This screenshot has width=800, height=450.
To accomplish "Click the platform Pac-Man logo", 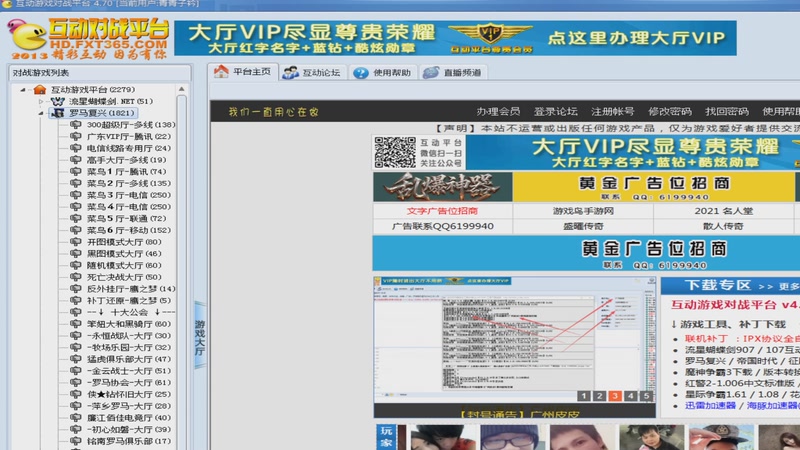I will (x=27, y=37).
